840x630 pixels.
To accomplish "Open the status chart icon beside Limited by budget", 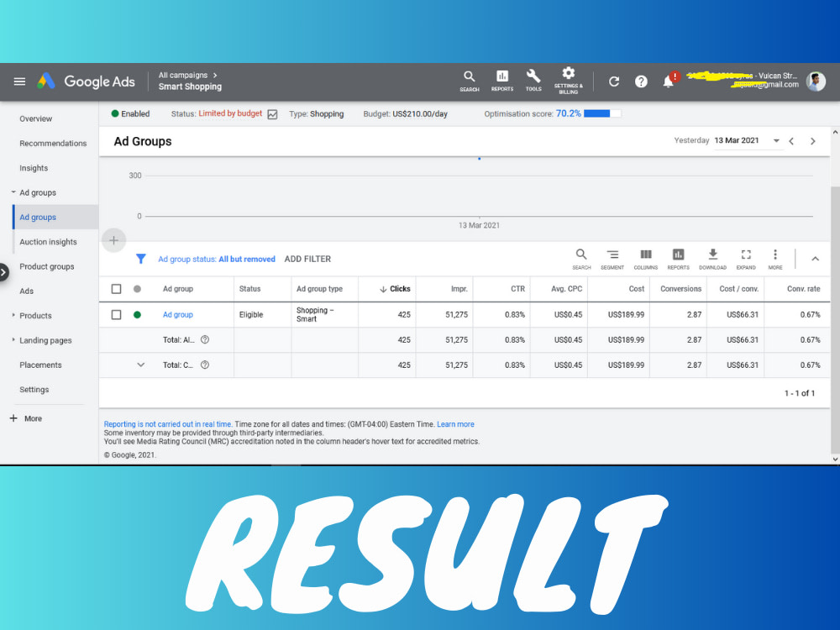I will click(x=272, y=114).
